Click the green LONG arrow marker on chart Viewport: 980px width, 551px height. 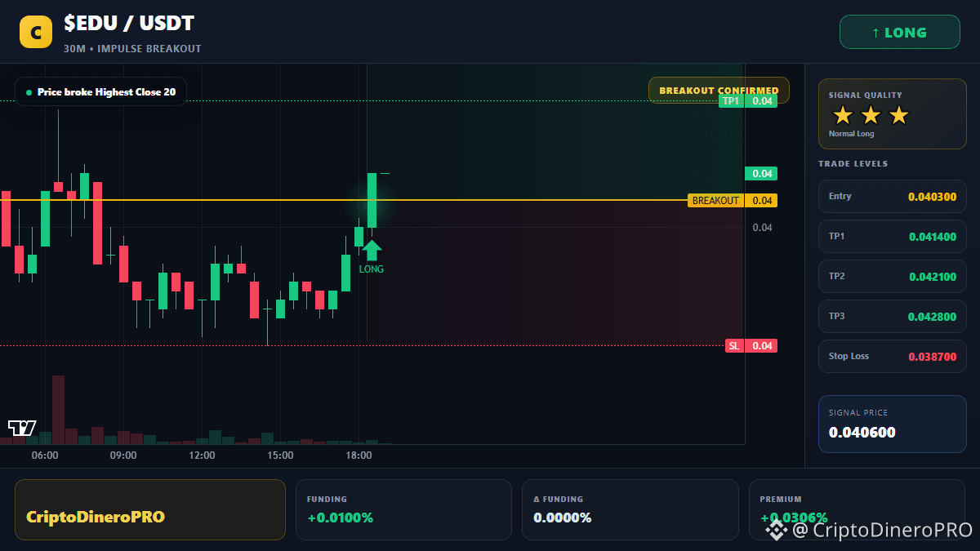pos(372,250)
